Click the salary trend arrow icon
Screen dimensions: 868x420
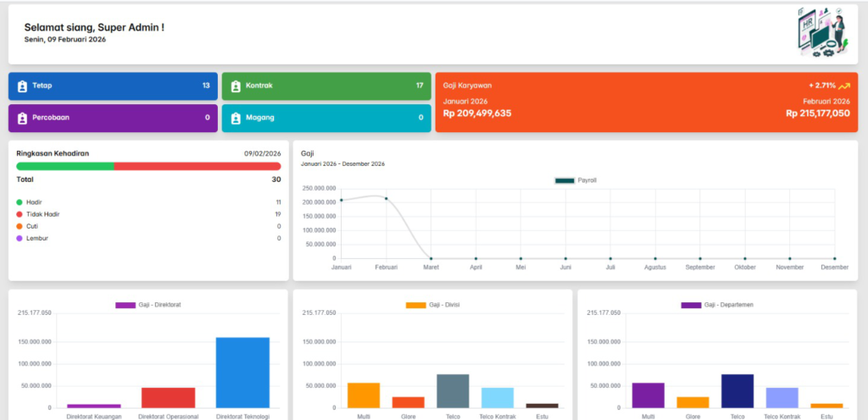click(844, 86)
